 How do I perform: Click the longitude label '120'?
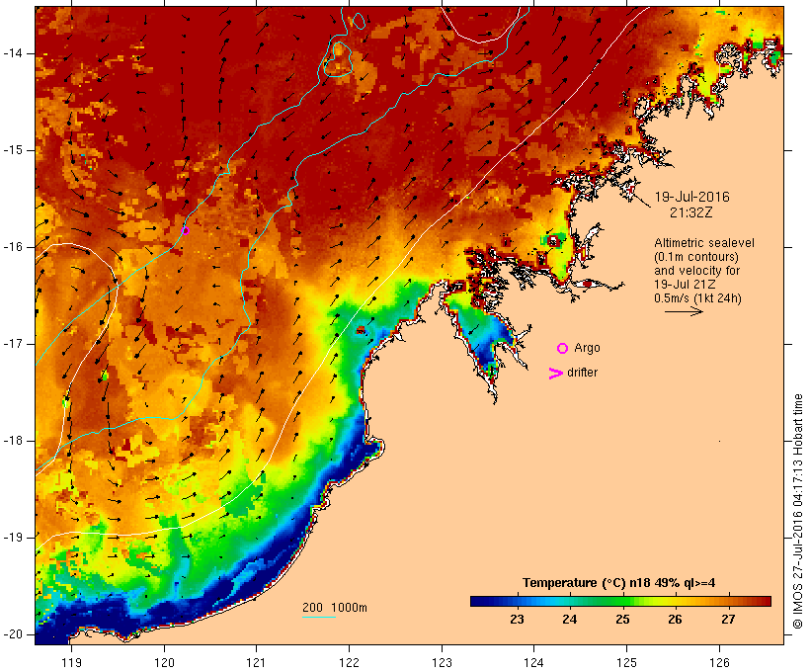pos(164,662)
